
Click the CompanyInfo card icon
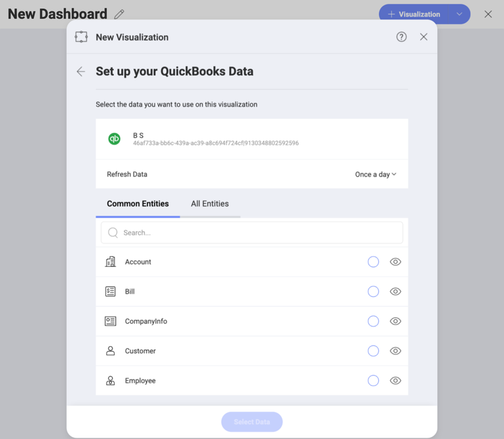coord(111,321)
